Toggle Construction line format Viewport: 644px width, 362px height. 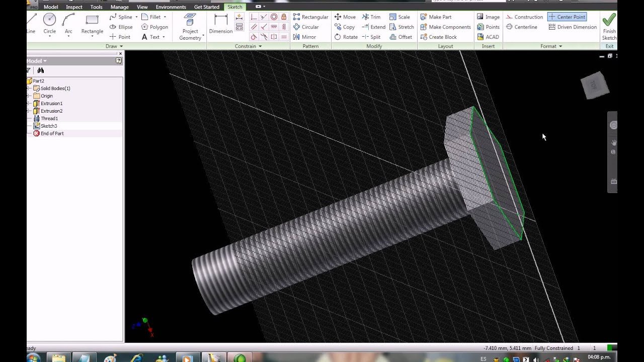(x=524, y=17)
